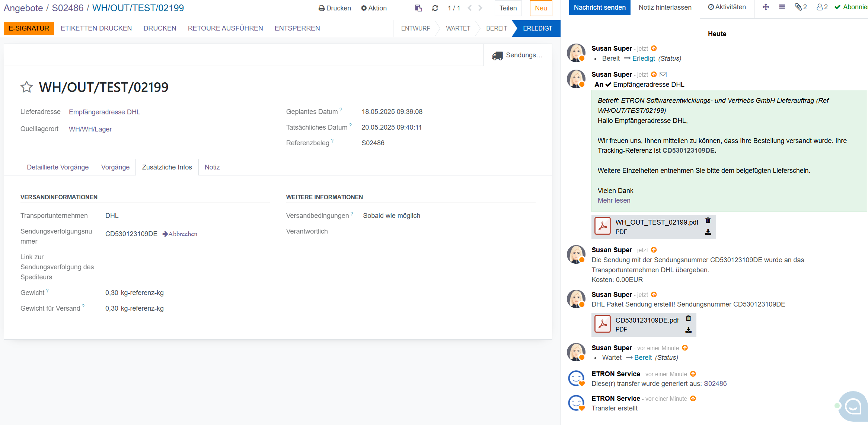Image resolution: width=868 pixels, height=425 pixels.
Task: Click the move/arrows icon in chatter header
Action: (766, 7)
